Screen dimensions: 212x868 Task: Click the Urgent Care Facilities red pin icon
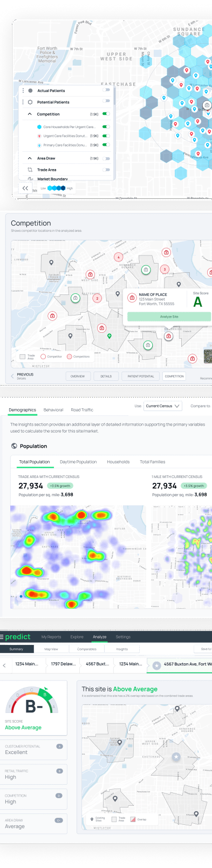pos(39,136)
